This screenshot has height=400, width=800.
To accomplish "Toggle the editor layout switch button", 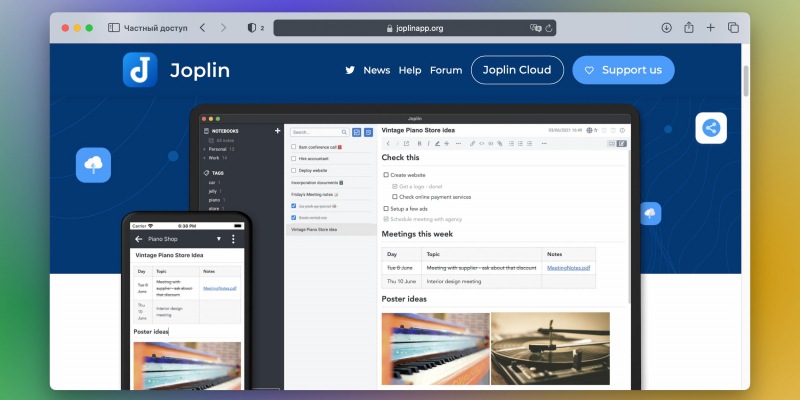I will (617, 144).
